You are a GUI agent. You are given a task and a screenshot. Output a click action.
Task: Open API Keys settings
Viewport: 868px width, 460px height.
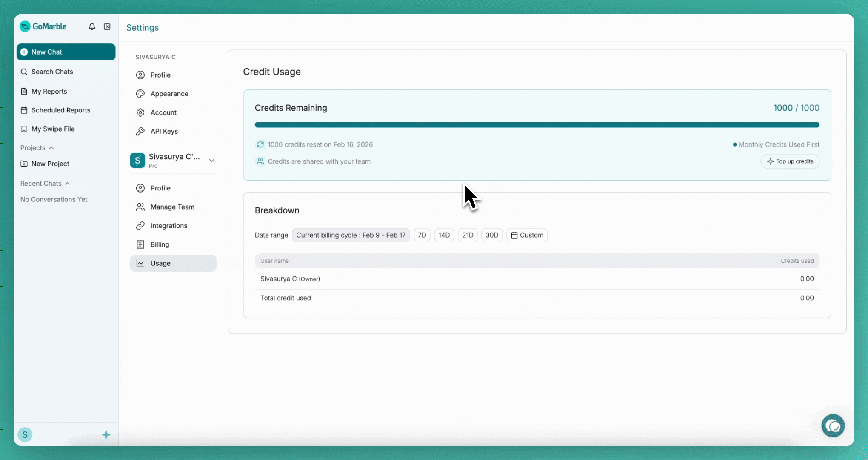click(x=164, y=131)
